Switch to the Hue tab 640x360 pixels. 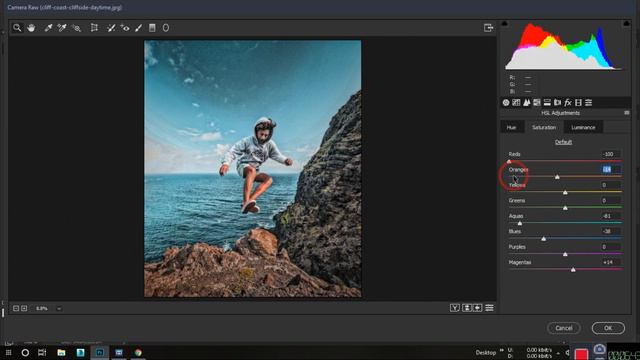point(511,127)
